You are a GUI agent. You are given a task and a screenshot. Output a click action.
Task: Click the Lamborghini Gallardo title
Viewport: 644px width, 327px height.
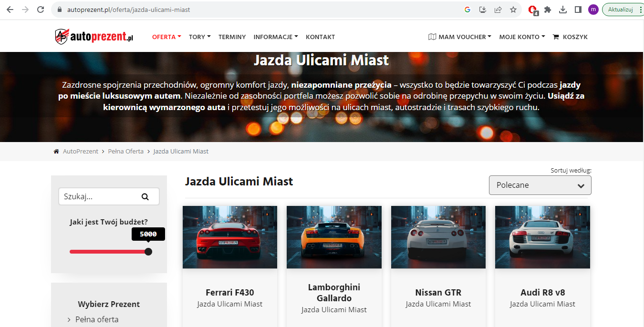pyautogui.click(x=334, y=293)
